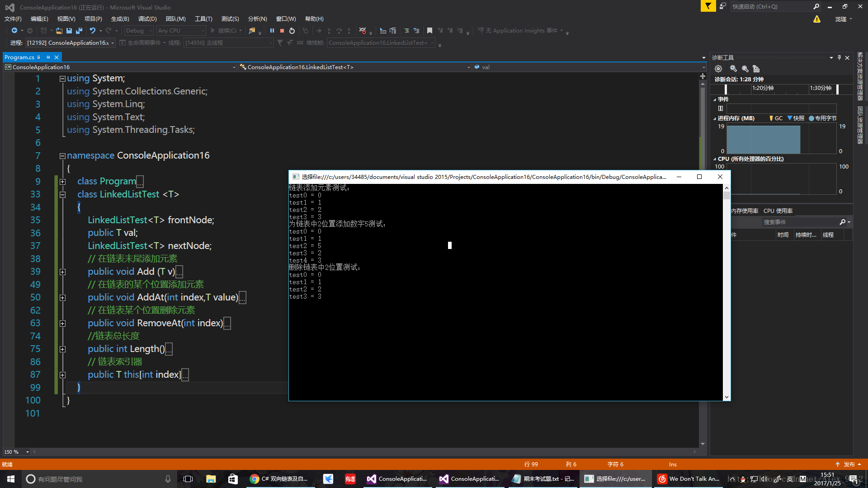
Task: Toggle memory usage display in diagnostic tools
Action: [715, 118]
